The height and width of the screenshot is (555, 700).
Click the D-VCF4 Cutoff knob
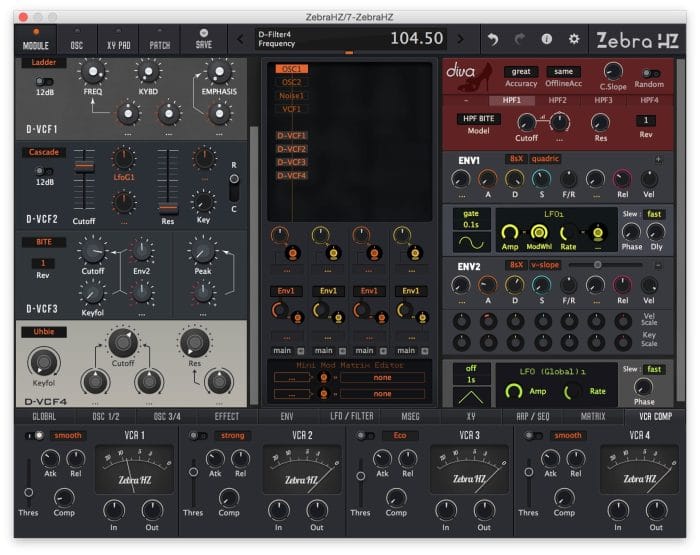(123, 342)
